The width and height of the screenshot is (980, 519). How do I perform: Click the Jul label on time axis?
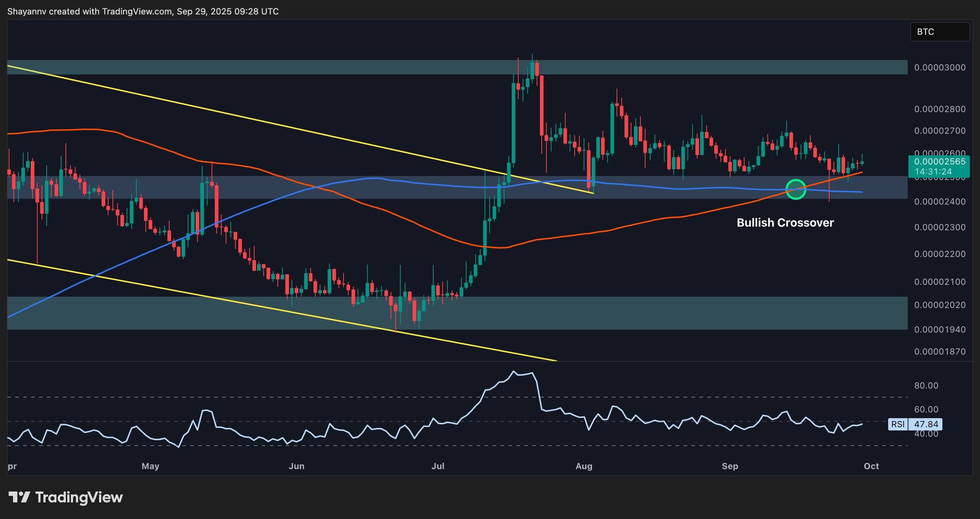[438, 466]
